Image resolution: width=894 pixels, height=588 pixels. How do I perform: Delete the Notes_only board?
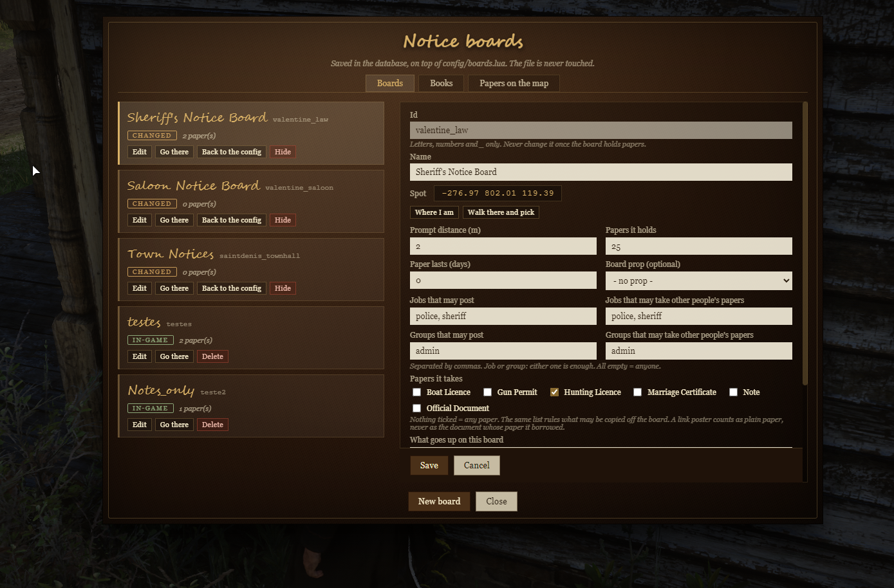212,425
